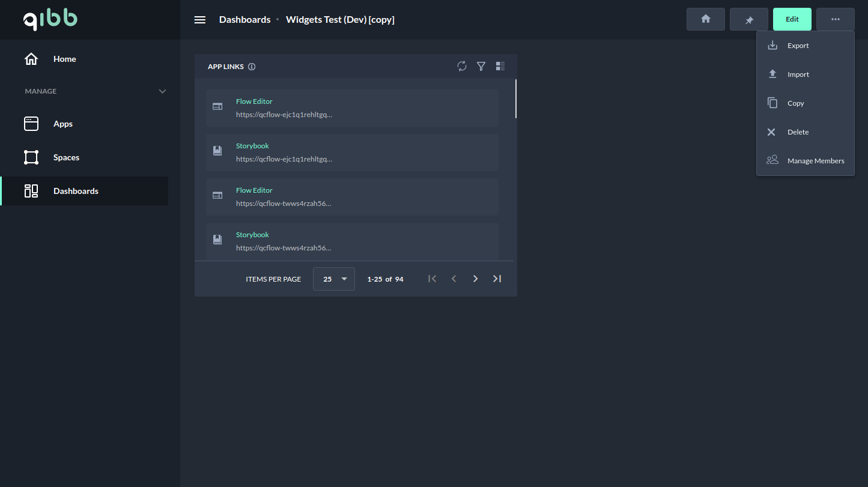This screenshot has height=487, width=868.
Task: Click the home icon button in header
Action: click(x=706, y=19)
